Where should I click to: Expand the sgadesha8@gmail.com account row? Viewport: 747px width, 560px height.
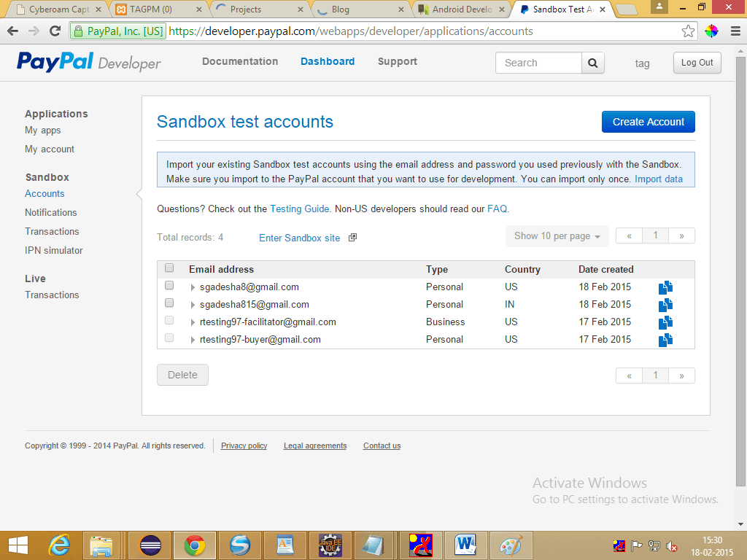pyautogui.click(x=193, y=287)
